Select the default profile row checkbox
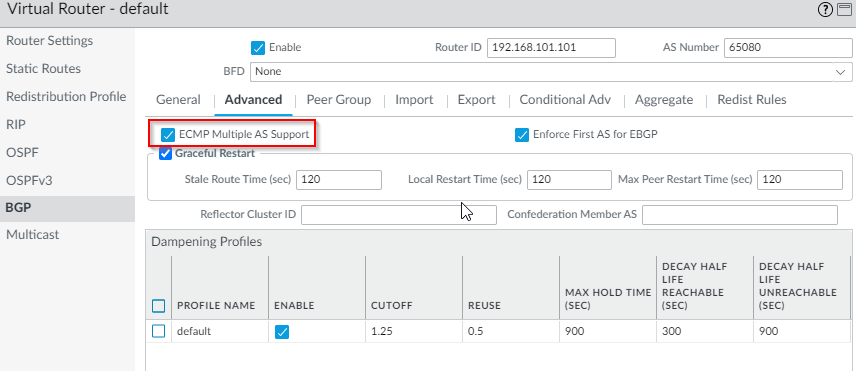 click(158, 331)
